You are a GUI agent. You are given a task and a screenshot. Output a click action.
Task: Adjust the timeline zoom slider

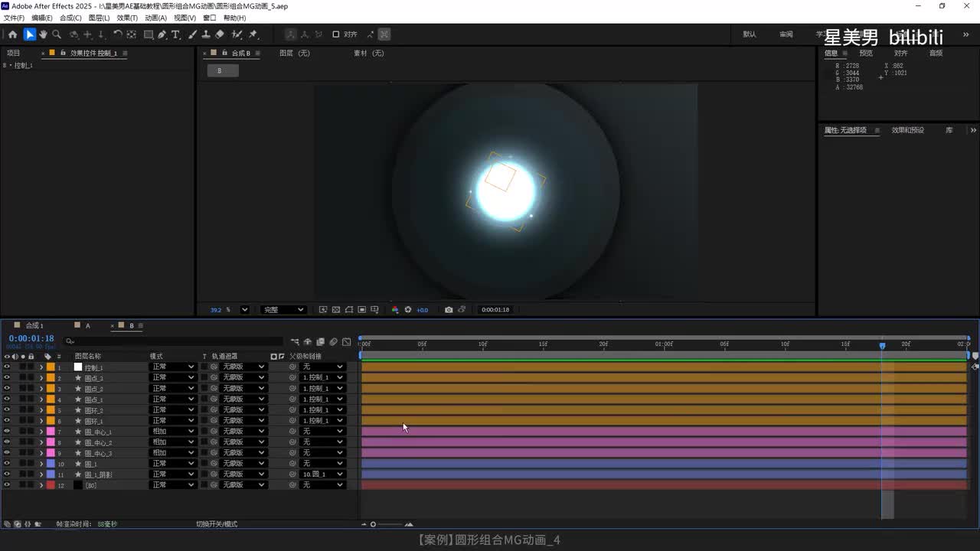coord(373,524)
